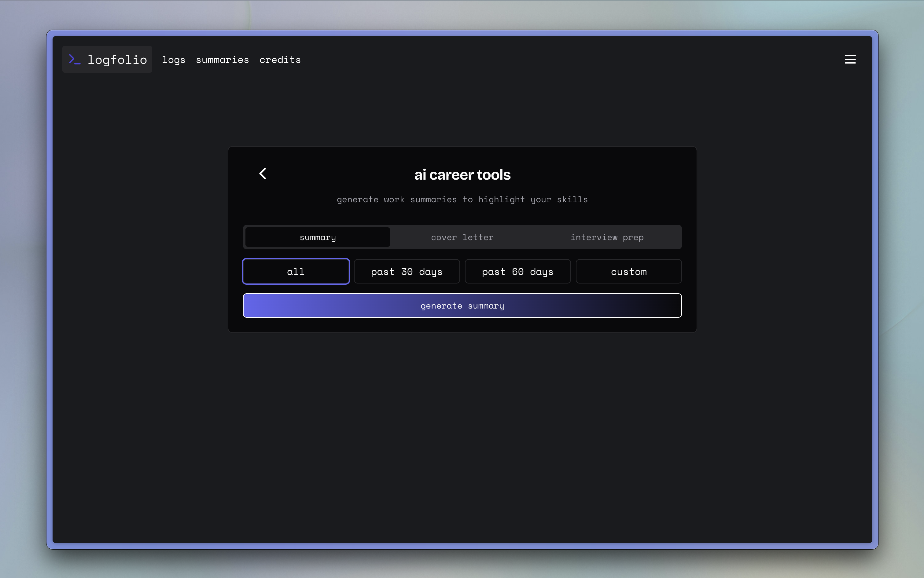The image size is (924, 578).
Task: Open the interview prep tab
Action: (x=606, y=237)
